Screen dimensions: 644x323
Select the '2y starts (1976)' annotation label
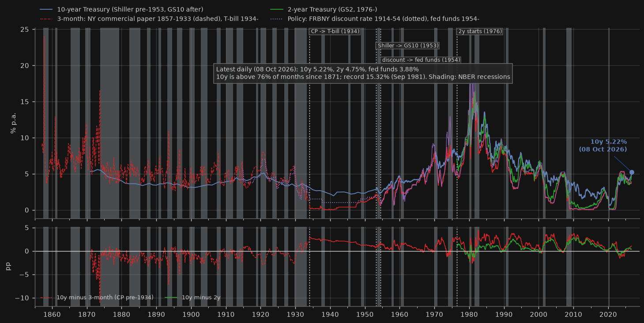(x=480, y=31)
